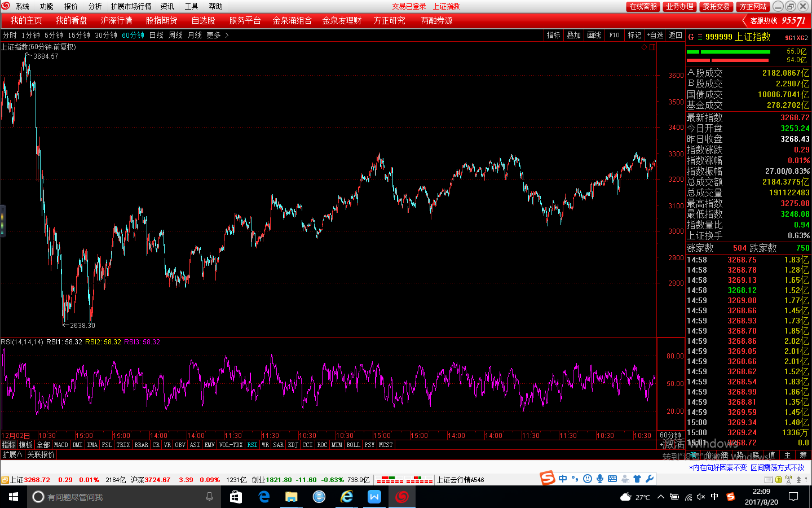The width and height of the screenshot is (812, 508).
Task: Go to 我的主页 tab
Action: 26,20
